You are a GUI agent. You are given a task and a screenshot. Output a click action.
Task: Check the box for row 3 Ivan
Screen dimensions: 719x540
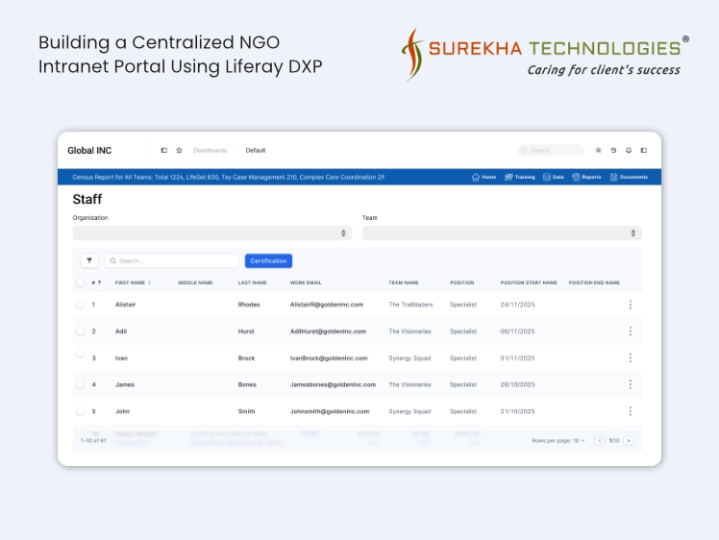tap(80, 353)
